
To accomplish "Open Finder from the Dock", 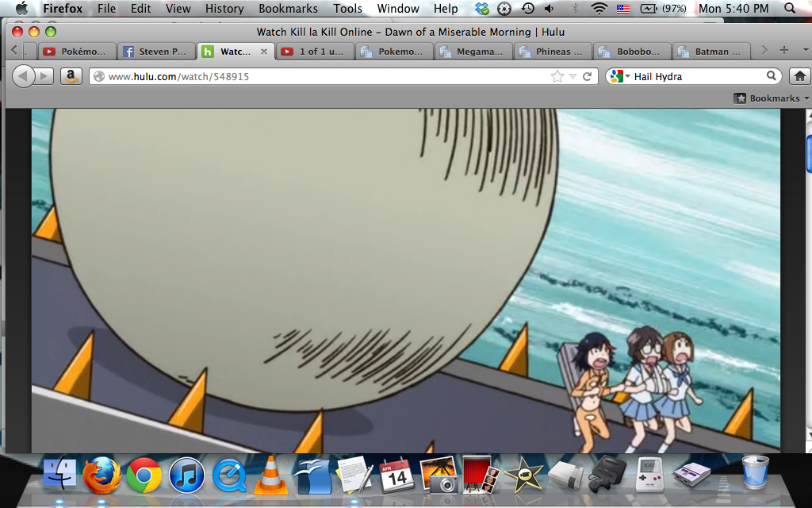I will [x=59, y=473].
